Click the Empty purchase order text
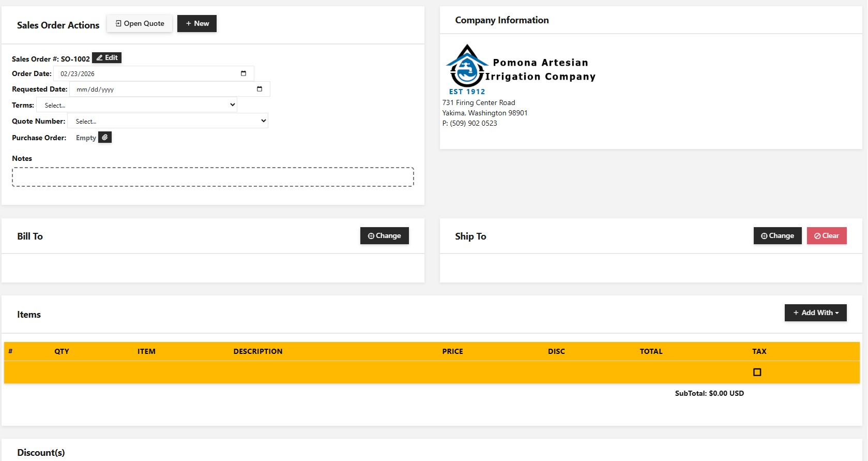This screenshot has width=868, height=461. [86, 138]
